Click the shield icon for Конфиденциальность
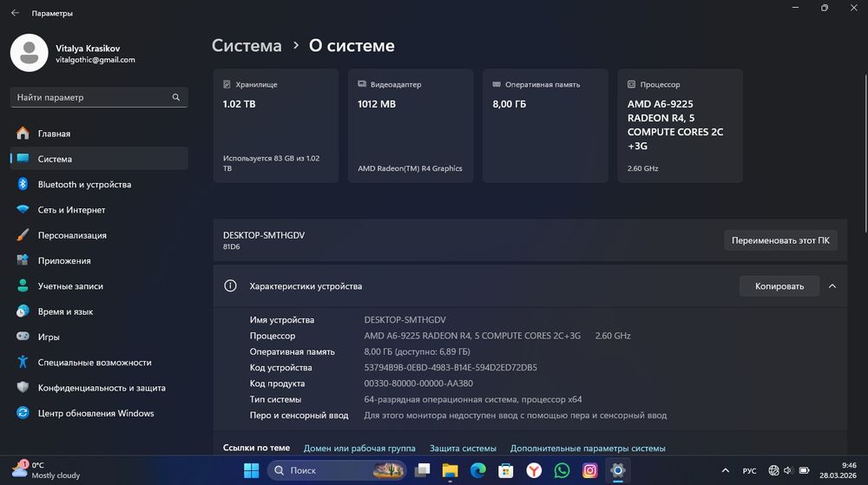The image size is (868, 485). (x=23, y=388)
